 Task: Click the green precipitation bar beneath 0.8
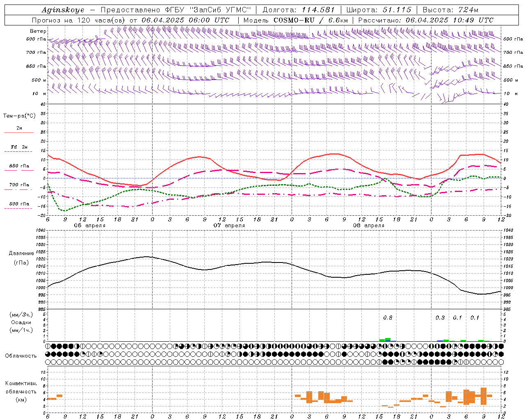(388, 339)
